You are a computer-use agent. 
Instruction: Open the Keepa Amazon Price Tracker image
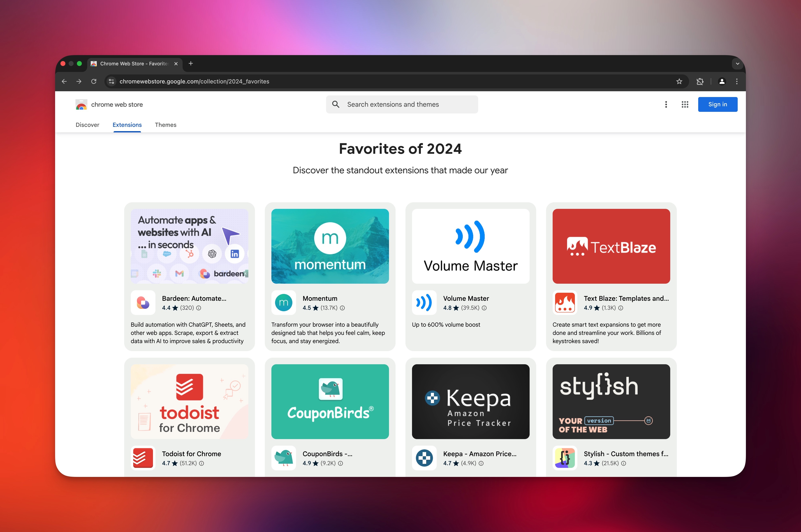tap(471, 402)
